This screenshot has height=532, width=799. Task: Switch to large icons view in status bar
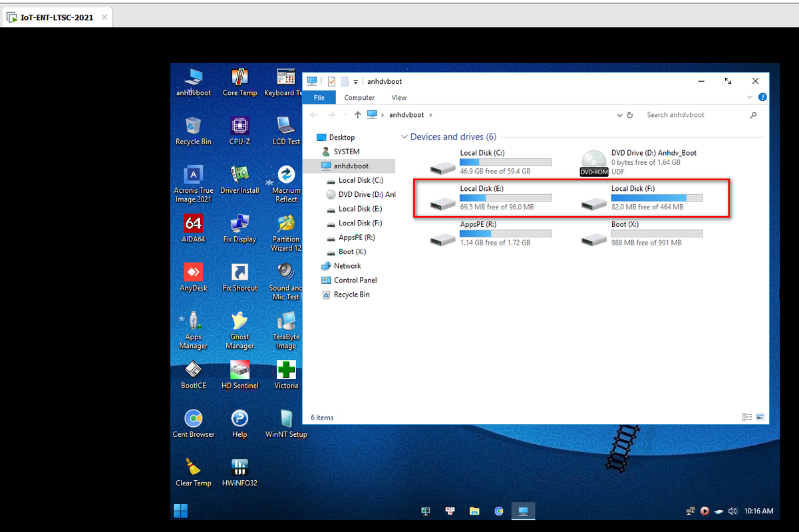tap(760, 417)
